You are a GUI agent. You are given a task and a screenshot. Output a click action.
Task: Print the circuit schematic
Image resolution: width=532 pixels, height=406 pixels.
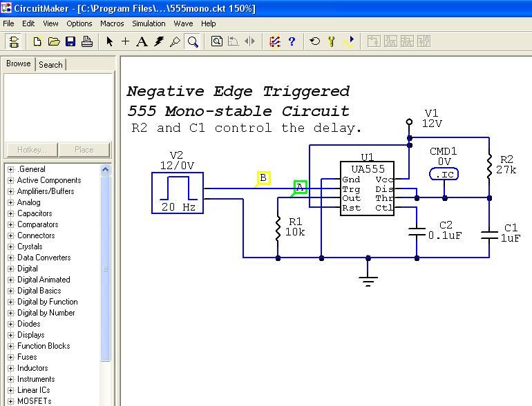pyautogui.click(x=87, y=41)
